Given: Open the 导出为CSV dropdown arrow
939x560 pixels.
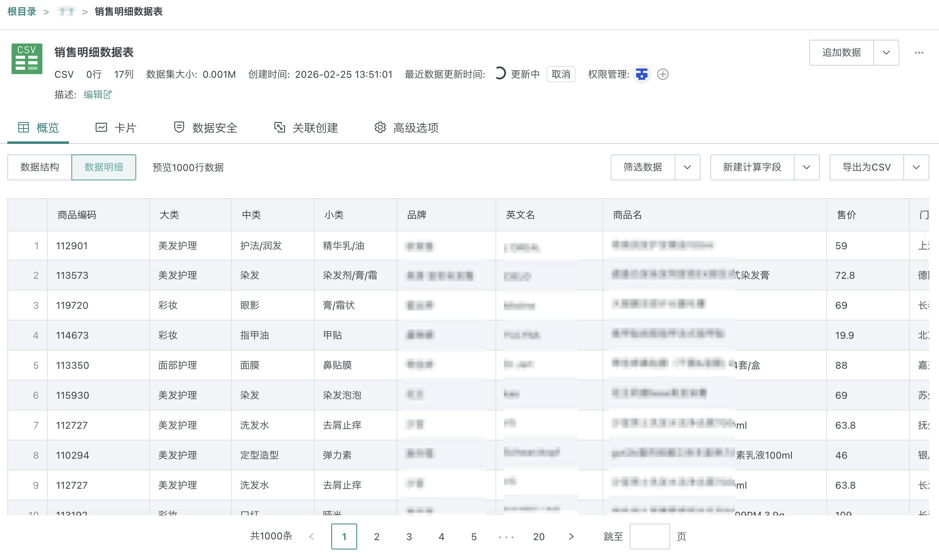Looking at the screenshot, I should tap(916, 167).
